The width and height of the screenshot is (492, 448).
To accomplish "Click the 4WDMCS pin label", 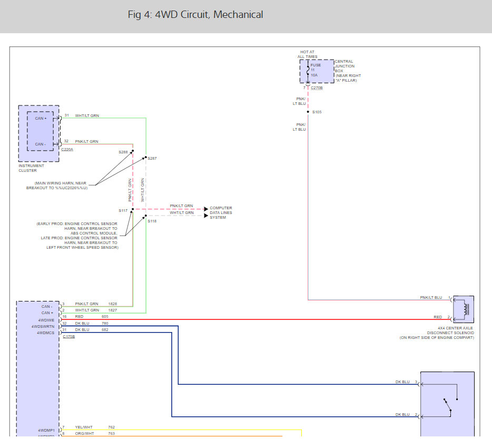I will tap(45, 333).
